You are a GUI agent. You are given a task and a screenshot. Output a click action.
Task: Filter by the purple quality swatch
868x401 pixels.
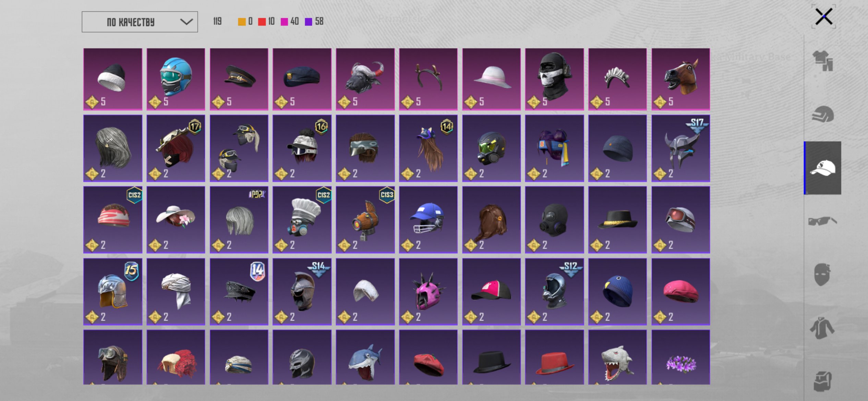(x=309, y=22)
